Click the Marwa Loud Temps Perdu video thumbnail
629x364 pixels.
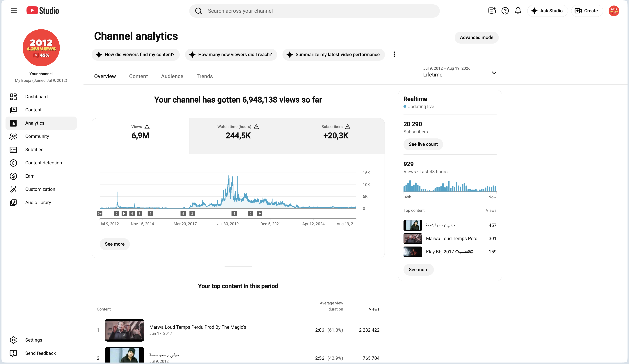tap(124, 330)
